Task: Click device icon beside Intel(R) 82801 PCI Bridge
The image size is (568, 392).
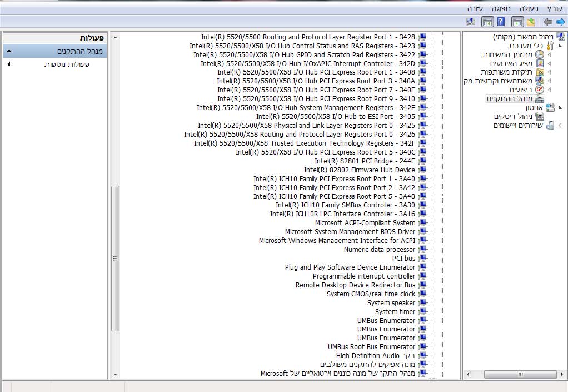Action: [x=422, y=161]
